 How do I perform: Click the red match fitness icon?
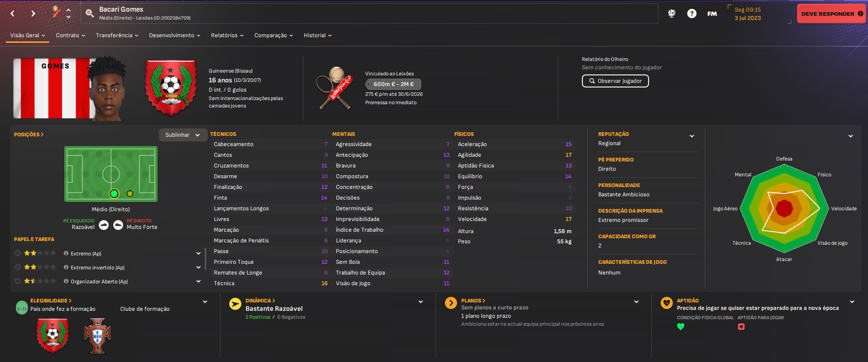point(741,327)
